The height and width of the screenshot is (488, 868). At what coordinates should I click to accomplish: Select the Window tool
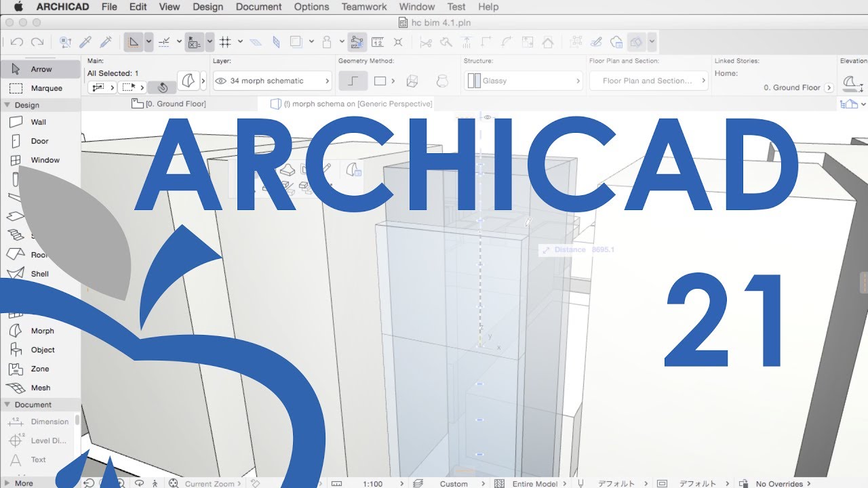41,160
